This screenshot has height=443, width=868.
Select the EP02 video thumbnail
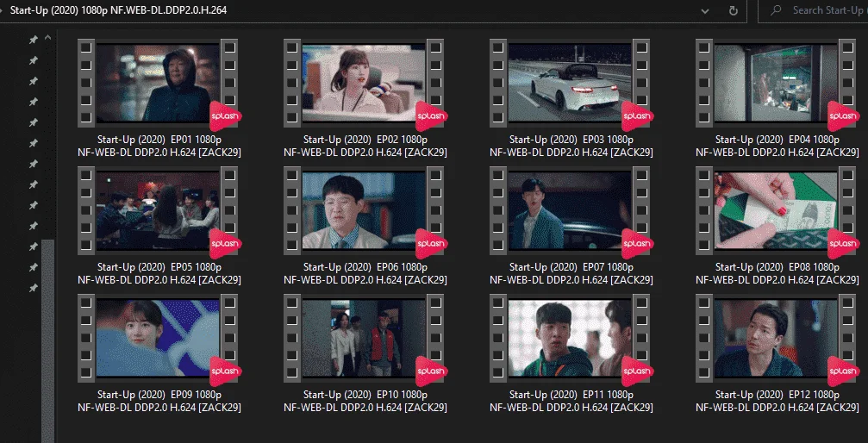point(364,83)
